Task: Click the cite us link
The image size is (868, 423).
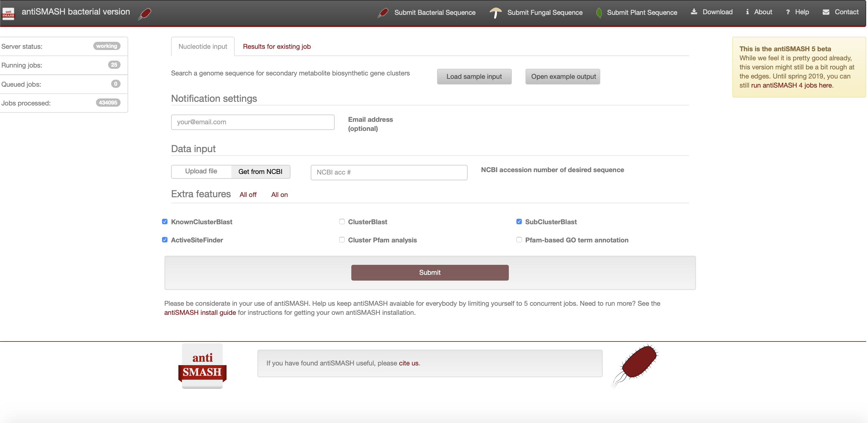Action: click(x=408, y=363)
